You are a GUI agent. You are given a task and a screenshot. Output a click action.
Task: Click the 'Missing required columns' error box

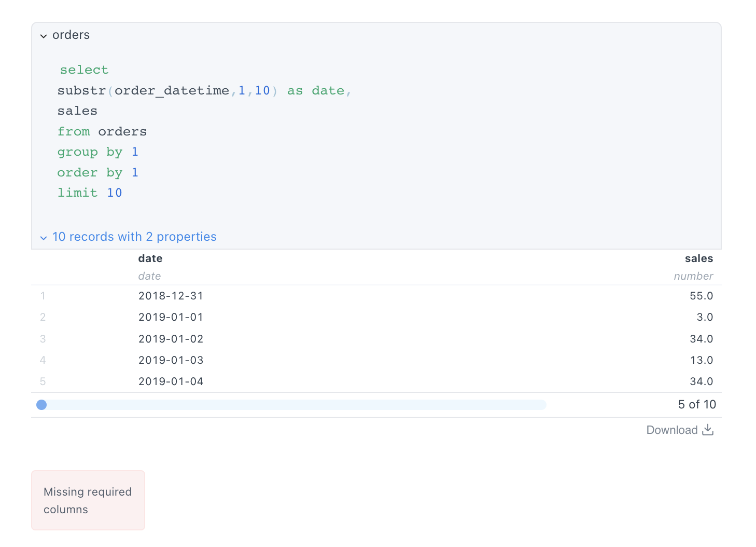(x=88, y=500)
